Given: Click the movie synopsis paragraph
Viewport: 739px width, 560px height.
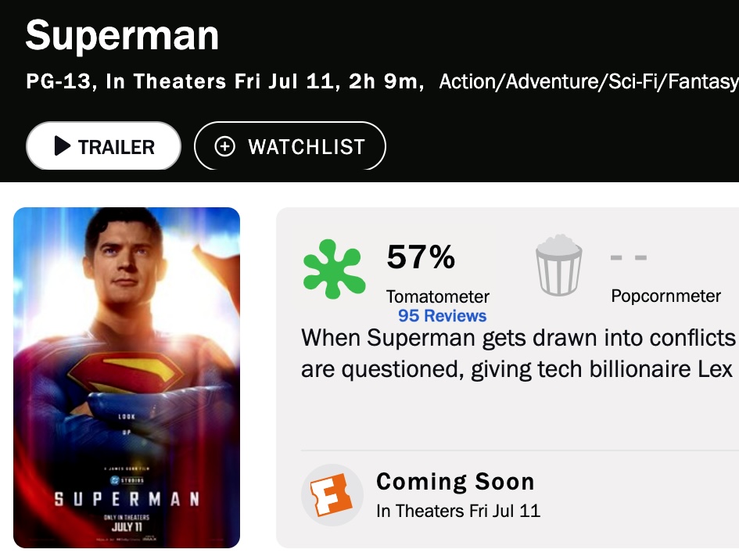Looking at the screenshot, I should [x=518, y=353].
